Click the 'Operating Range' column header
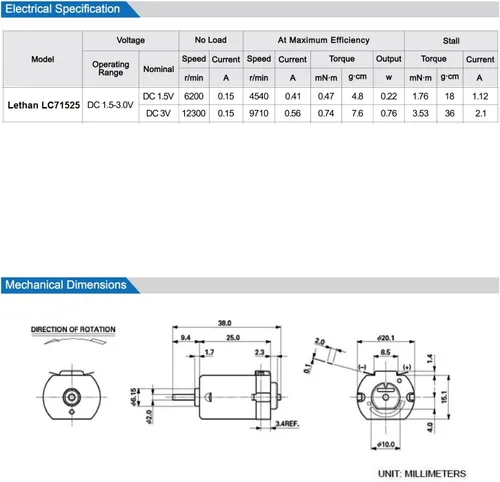This screenshot has height=482, width=500. 111,68
